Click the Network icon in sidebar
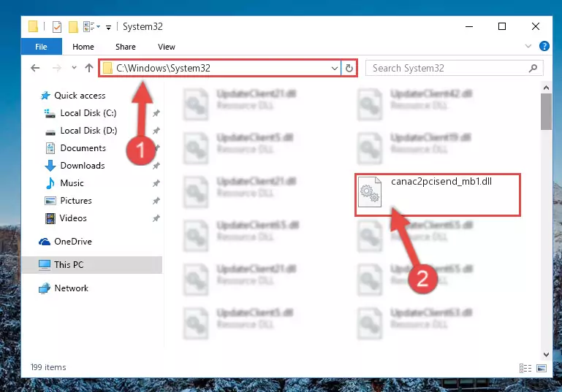Viewport: 562px width, 392px height. coord(45,288)
